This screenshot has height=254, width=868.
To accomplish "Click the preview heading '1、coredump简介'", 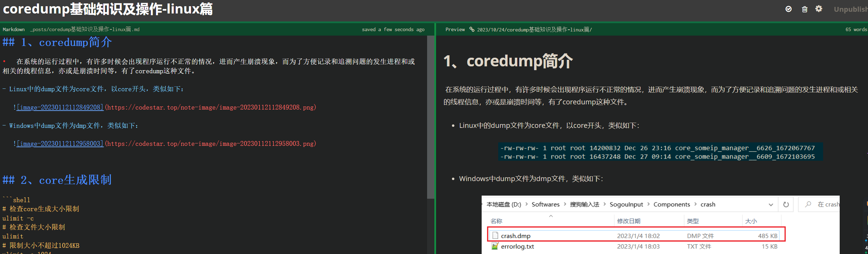I will [508, 61].
